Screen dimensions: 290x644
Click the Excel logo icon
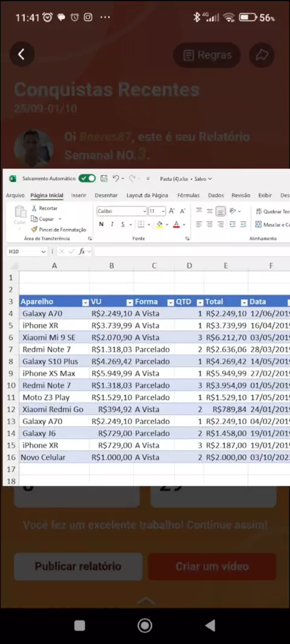(12, 179)
